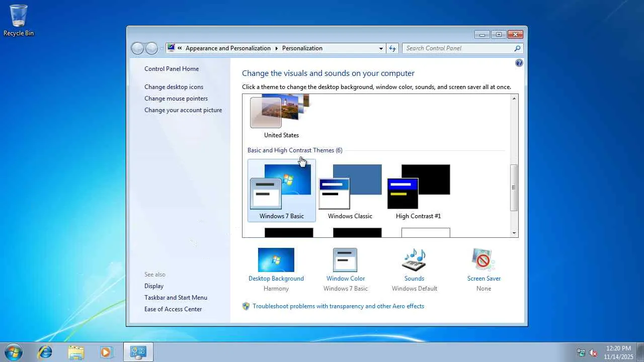Image resolution: width=644 pixels, height=362 pixels.
Task: Click the taskbar clock showing 12:20 PM
Action: (619, 352)
